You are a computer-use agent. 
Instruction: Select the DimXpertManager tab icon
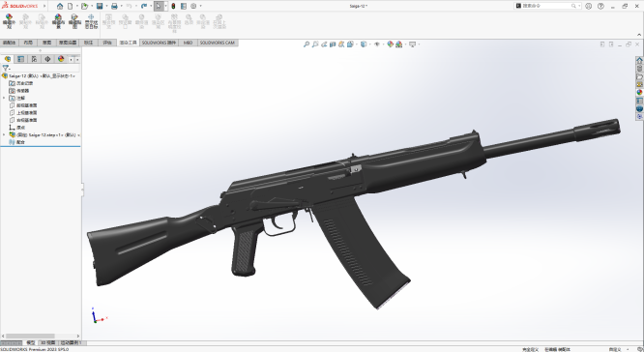click(x=47, y=59)
